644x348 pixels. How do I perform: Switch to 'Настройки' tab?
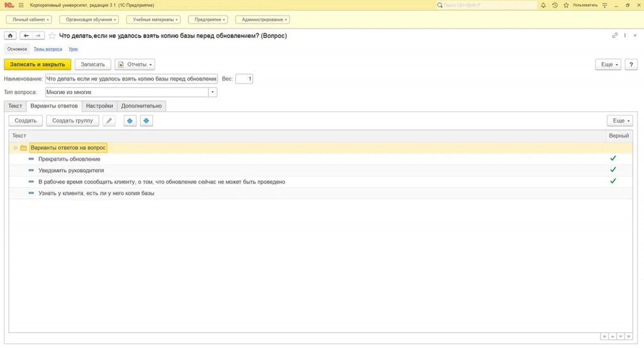tap(99, 106)
